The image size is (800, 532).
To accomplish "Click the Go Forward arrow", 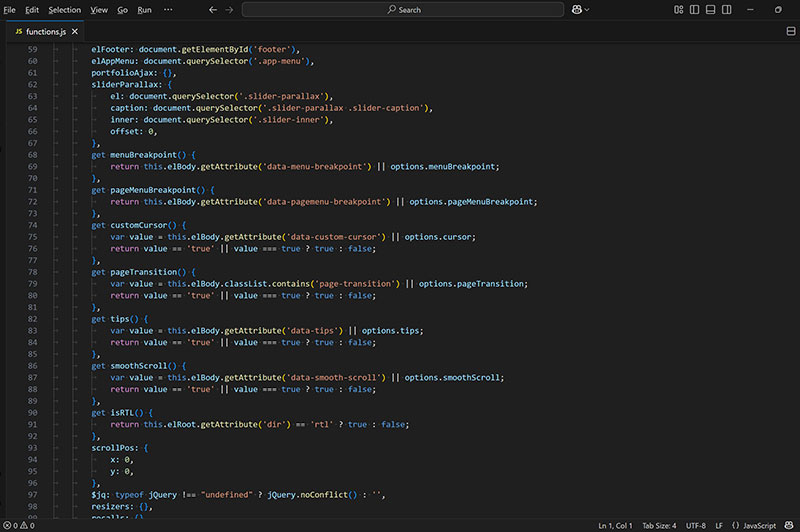I will (230, 9).
